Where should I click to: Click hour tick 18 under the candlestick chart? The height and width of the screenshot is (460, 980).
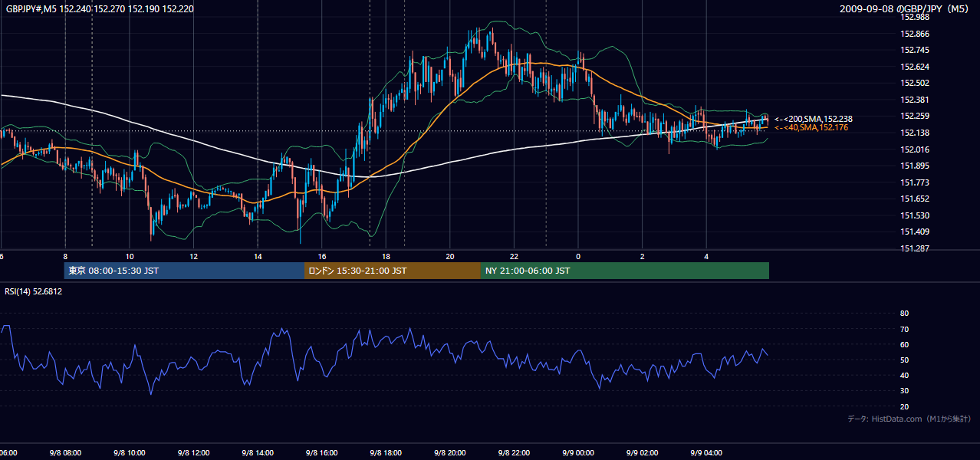[x=386, y=256]
